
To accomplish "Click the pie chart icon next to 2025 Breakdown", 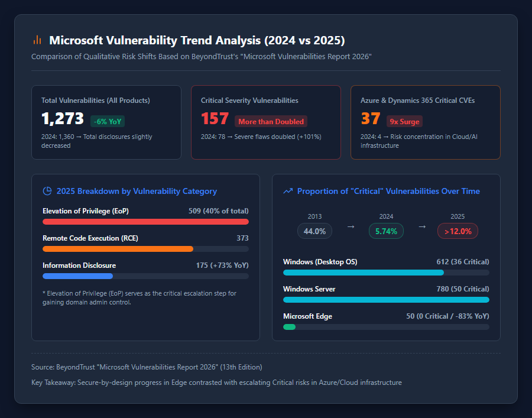I will click(x=47, y=191).
